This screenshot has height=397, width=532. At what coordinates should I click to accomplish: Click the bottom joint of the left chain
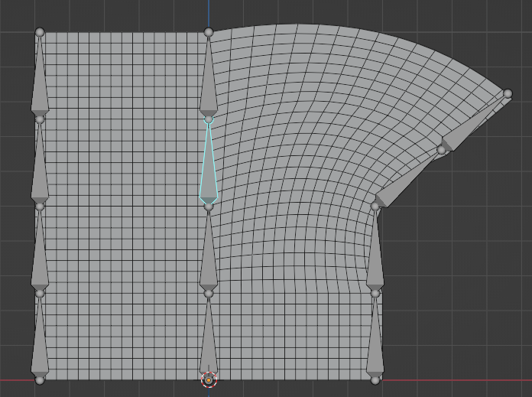[x=40, y=379]
